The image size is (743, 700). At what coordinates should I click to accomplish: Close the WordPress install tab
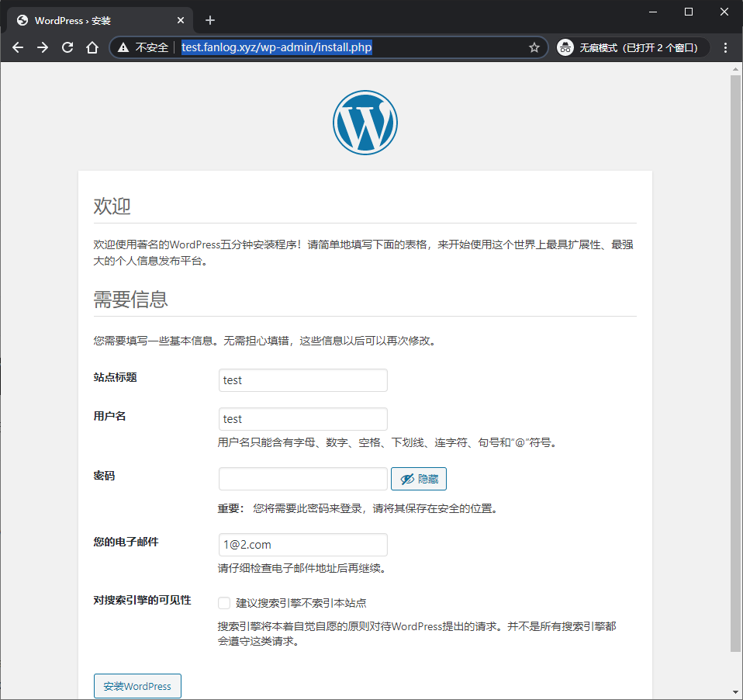point(181,20)
